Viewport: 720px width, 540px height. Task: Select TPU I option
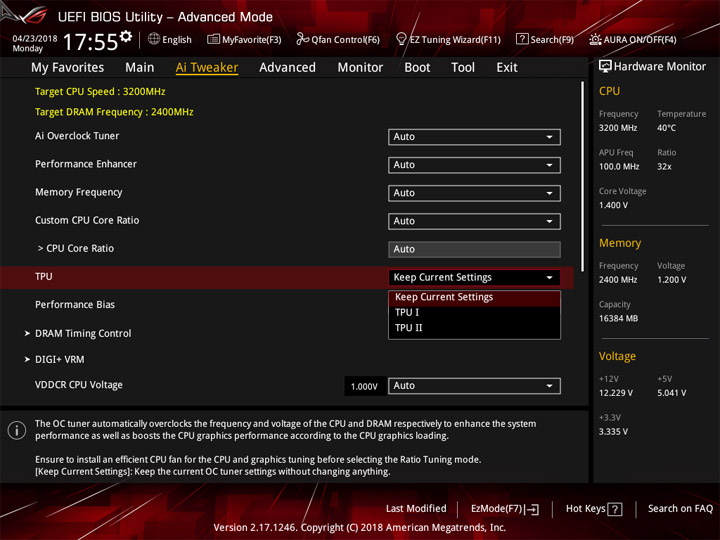(474, 313)
